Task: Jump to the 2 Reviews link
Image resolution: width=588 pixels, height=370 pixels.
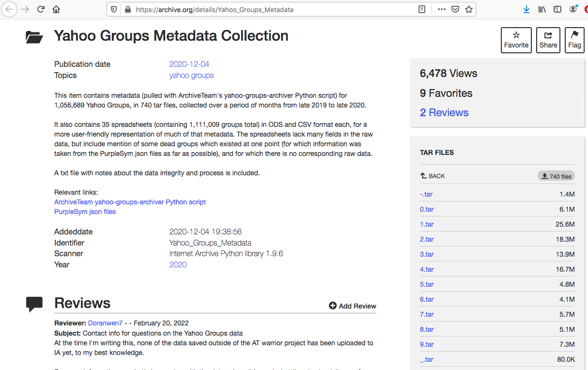Action: click(444, 112)
